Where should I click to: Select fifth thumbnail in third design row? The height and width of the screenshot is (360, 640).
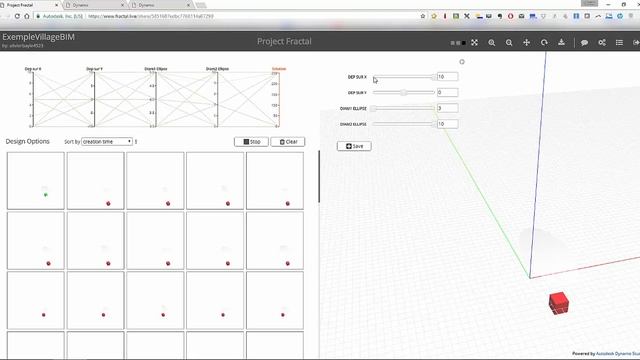(275, 300)
